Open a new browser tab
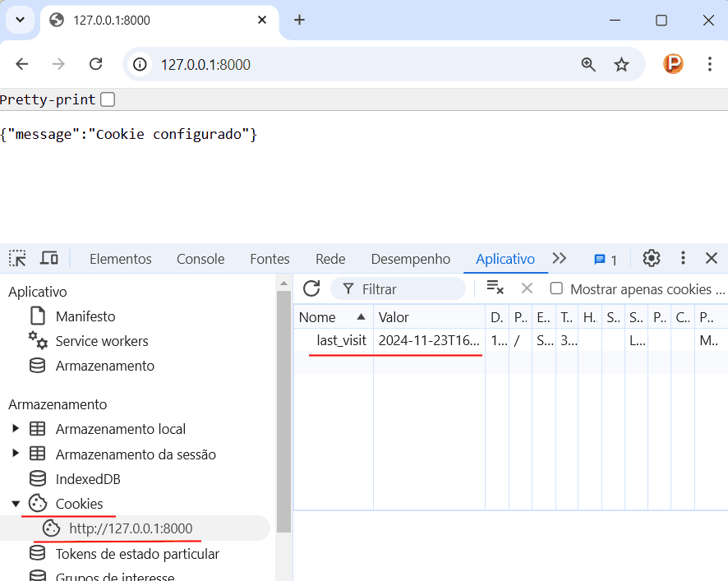 pos(299,20)
